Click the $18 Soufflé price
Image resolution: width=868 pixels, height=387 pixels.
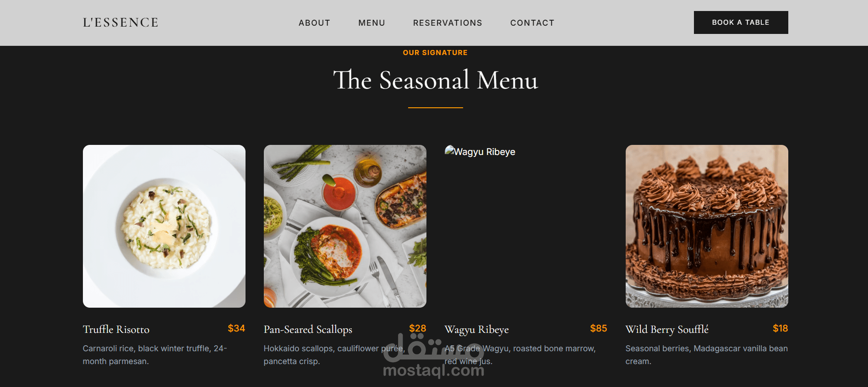pos(781,328)
